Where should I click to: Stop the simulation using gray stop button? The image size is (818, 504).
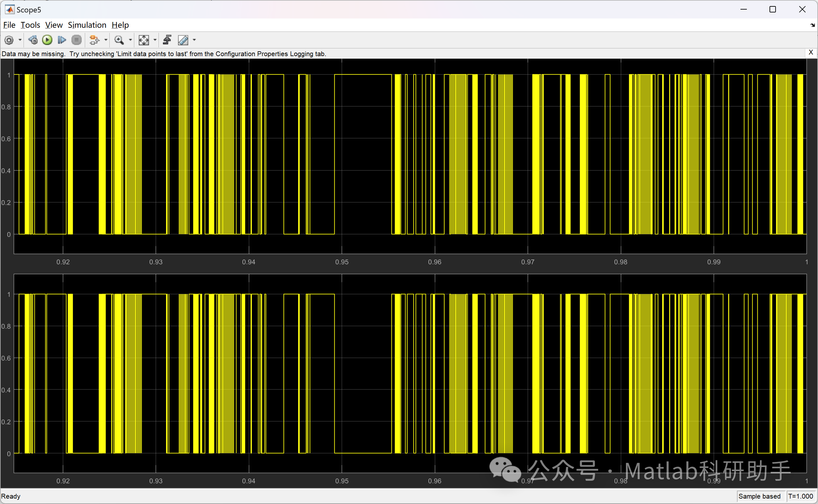click(x=76, y=40)
